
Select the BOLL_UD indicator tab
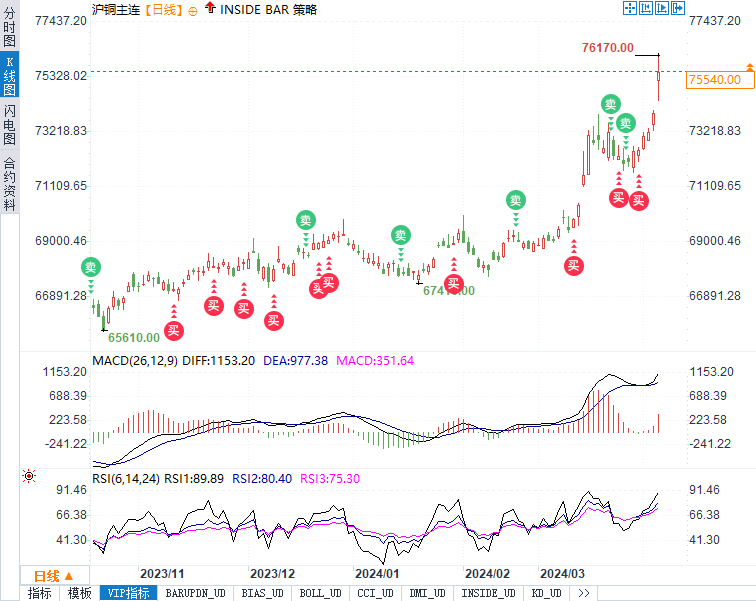click(320, 593)
